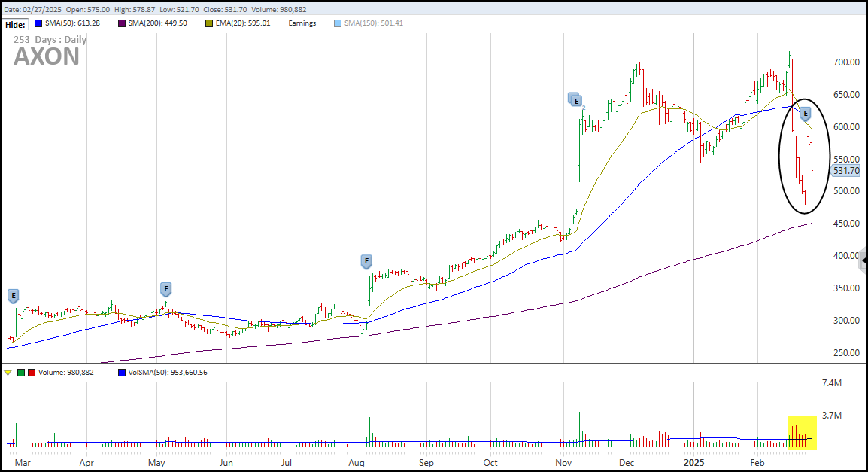Screen dimensions: 868x472
Task: Click the Mar date axis label
Action: (x=23, y=462)
